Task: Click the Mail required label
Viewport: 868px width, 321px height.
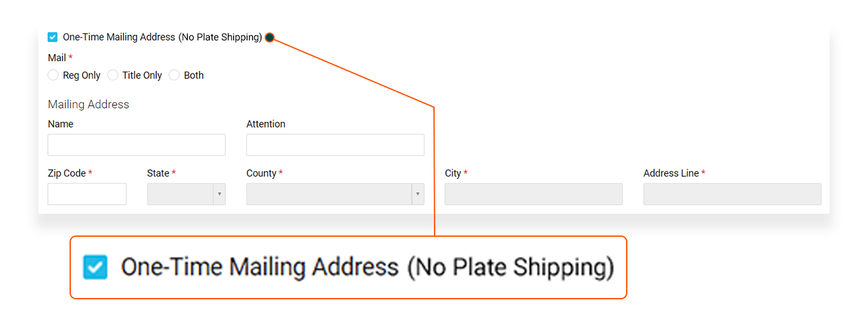Action: pyautogui.click(x=57, y=58)
